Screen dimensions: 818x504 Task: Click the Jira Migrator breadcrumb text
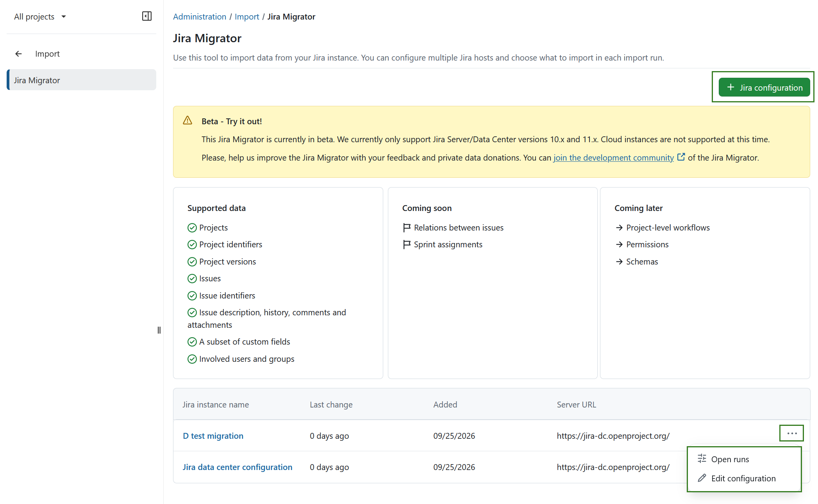291,16
